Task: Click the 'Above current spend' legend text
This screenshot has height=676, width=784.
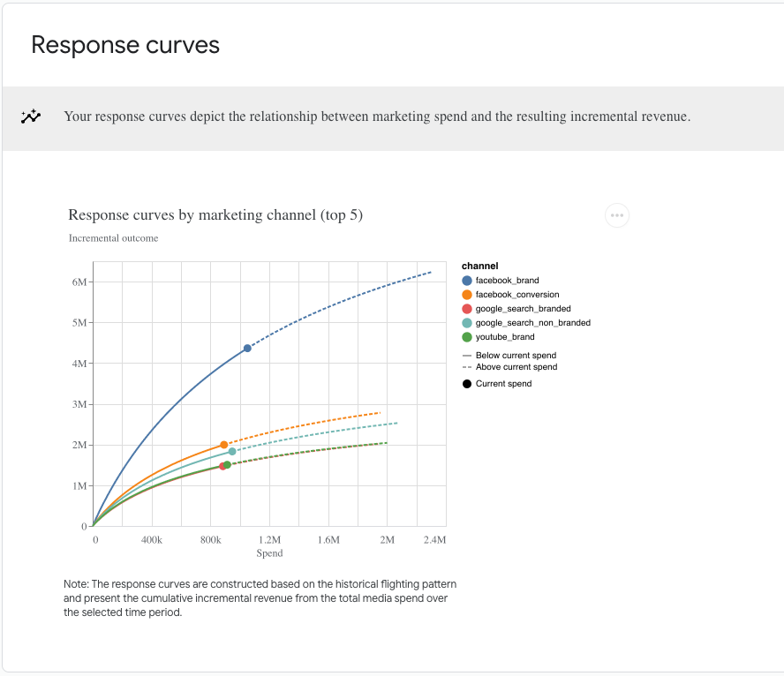Action: pos(516,367)
